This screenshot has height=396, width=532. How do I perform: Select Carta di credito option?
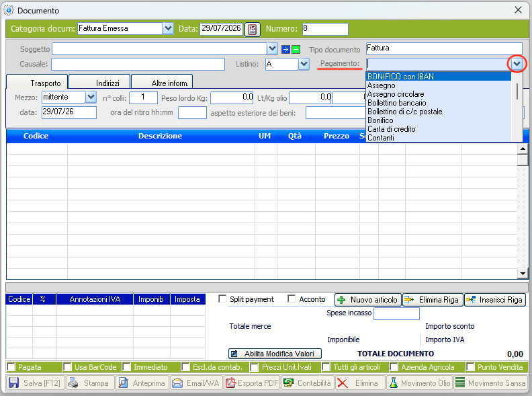pos(438,129)
